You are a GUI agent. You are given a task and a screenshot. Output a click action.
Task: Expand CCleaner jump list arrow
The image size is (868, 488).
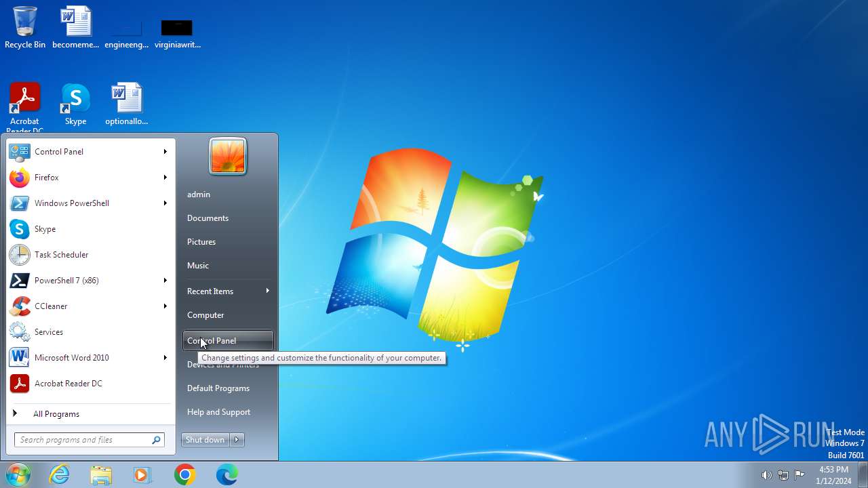tap(165, 306)
